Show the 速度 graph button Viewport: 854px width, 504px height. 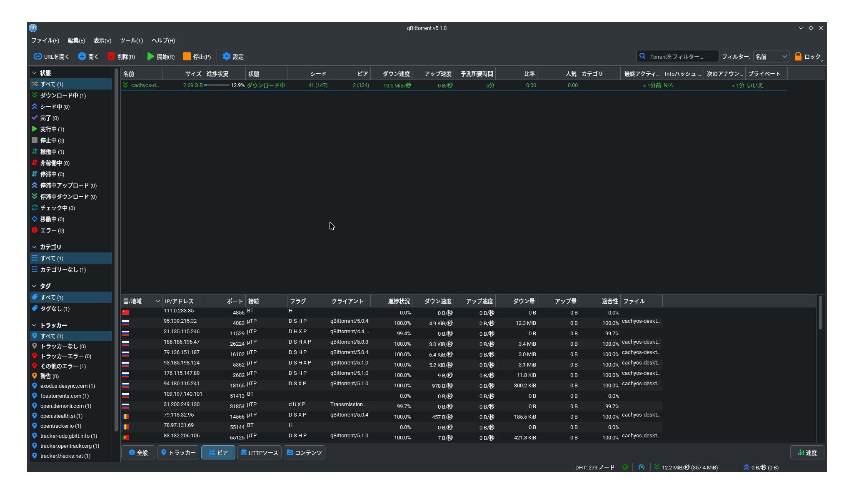(807, 452)
